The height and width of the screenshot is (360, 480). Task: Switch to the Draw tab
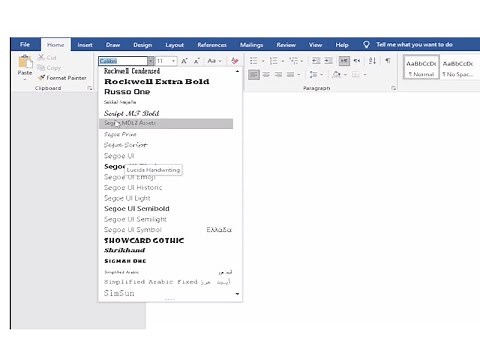point(113,45)
